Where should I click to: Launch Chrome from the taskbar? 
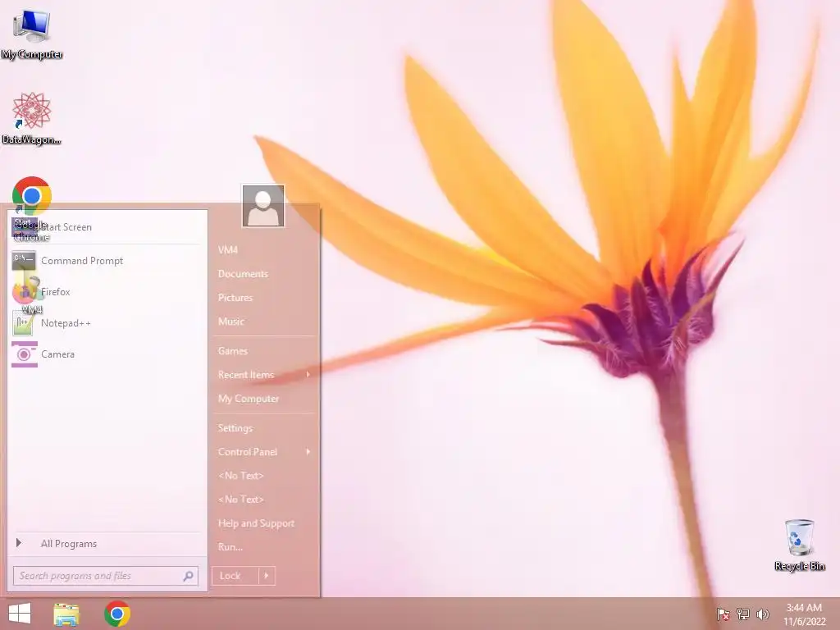point(117,614)
